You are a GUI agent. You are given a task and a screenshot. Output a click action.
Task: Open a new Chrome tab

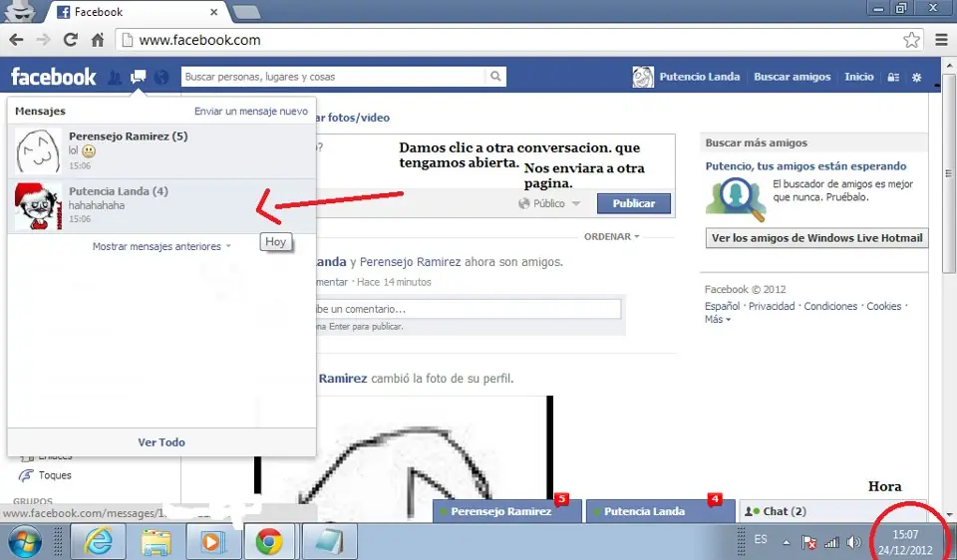tap(246, 12)
